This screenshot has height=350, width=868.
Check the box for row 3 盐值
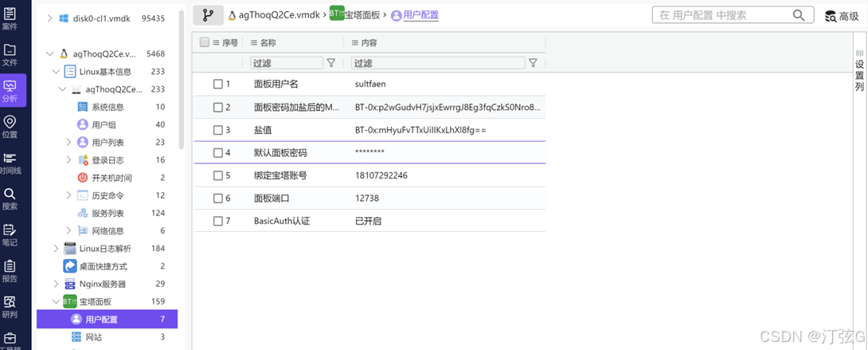(218, 130)
